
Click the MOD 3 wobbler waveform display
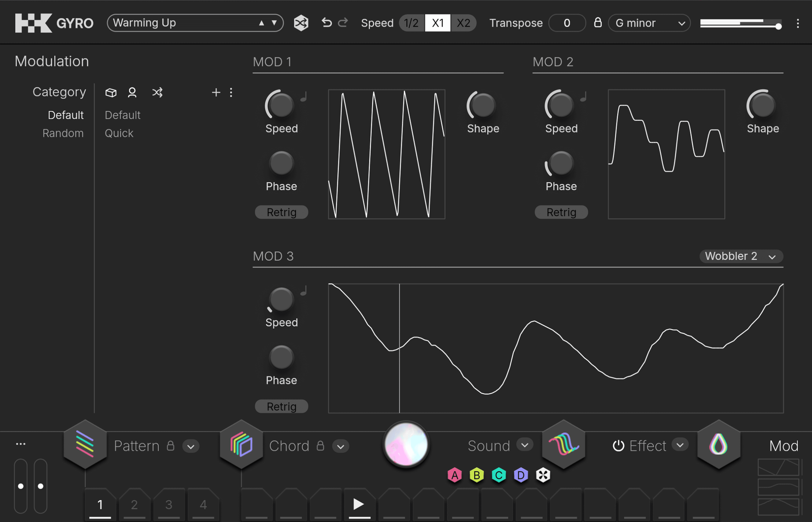point(556,348)
